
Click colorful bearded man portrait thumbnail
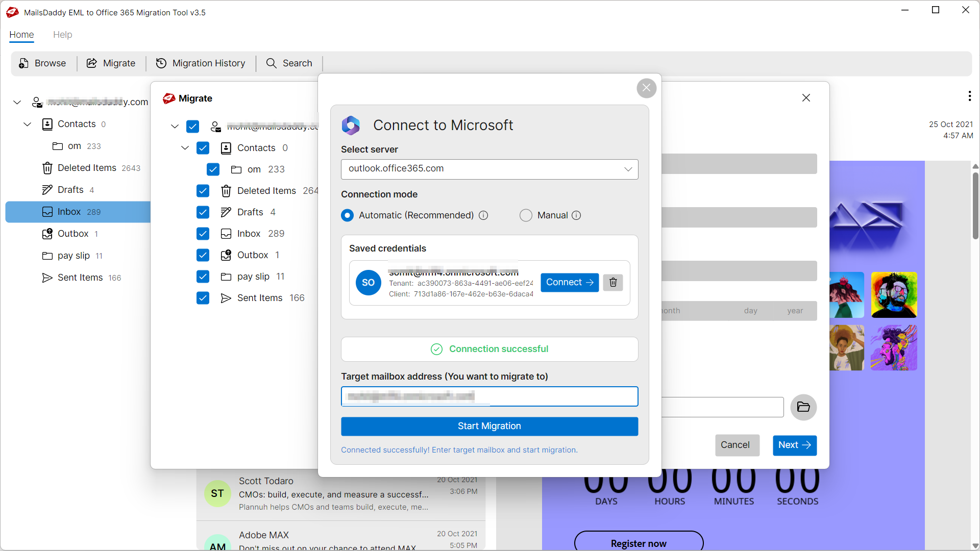coord(894,295)
